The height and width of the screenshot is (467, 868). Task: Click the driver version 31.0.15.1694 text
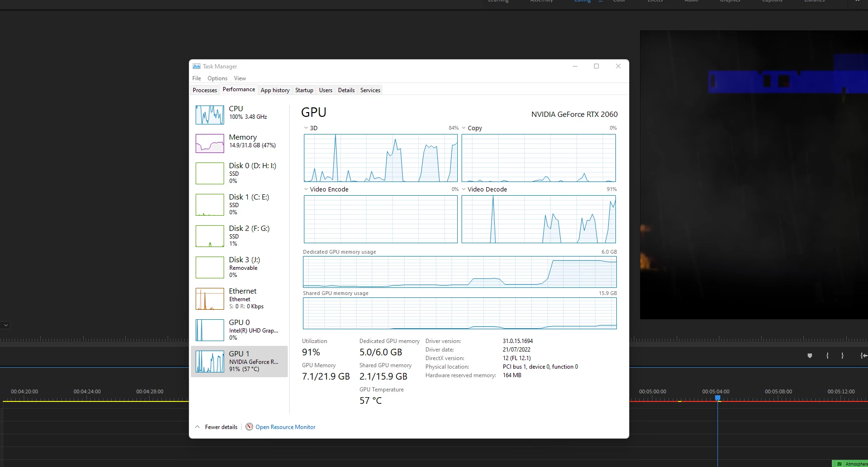tap(518, 341)
